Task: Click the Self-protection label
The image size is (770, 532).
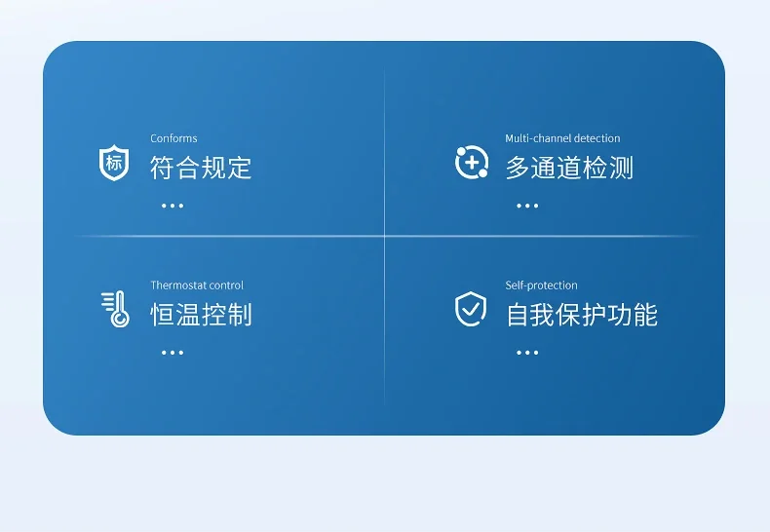Action: 542,285
